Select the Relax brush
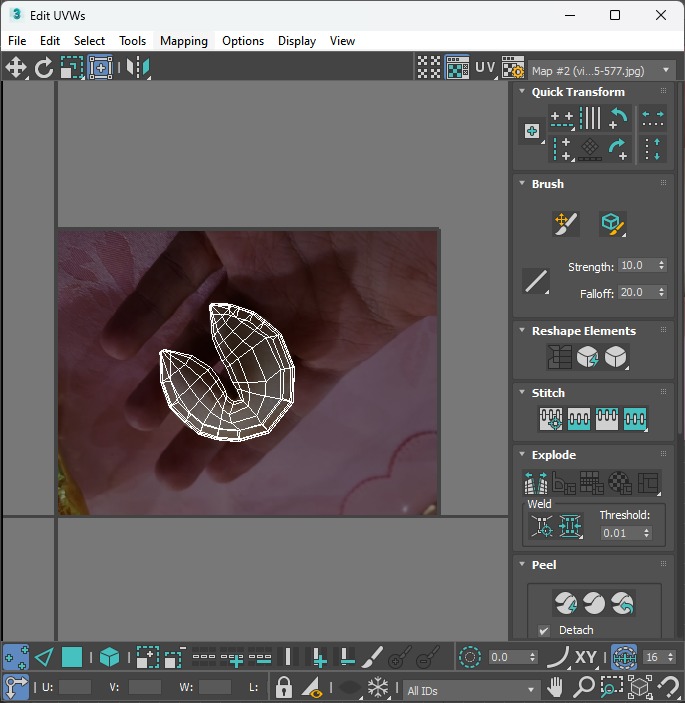 [613, 224]
